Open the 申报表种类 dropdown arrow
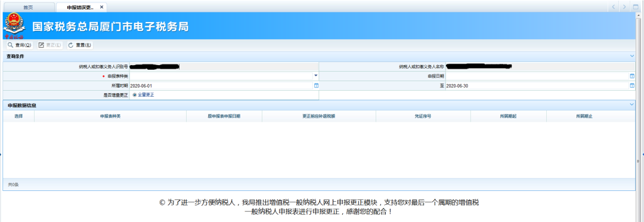 316,76
